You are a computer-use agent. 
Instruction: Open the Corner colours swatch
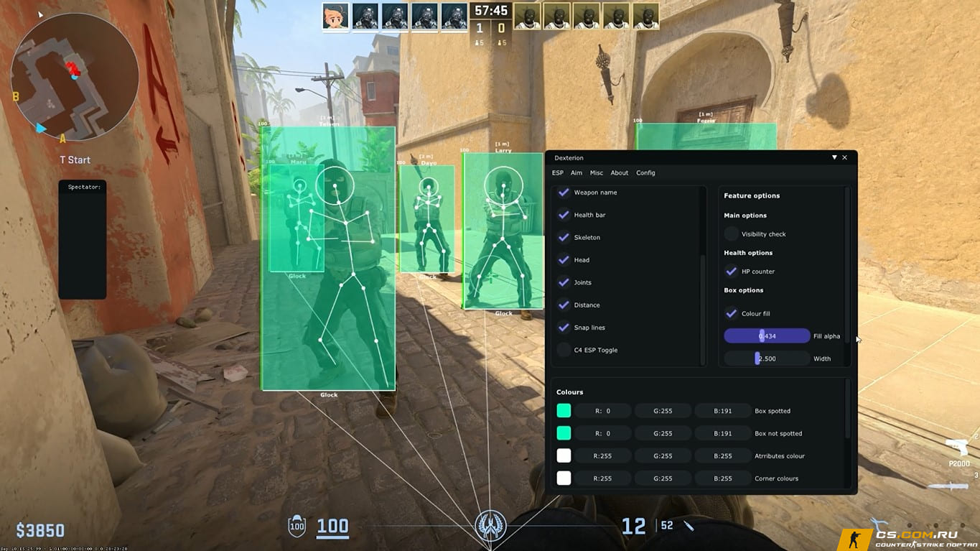pos(564,478)
